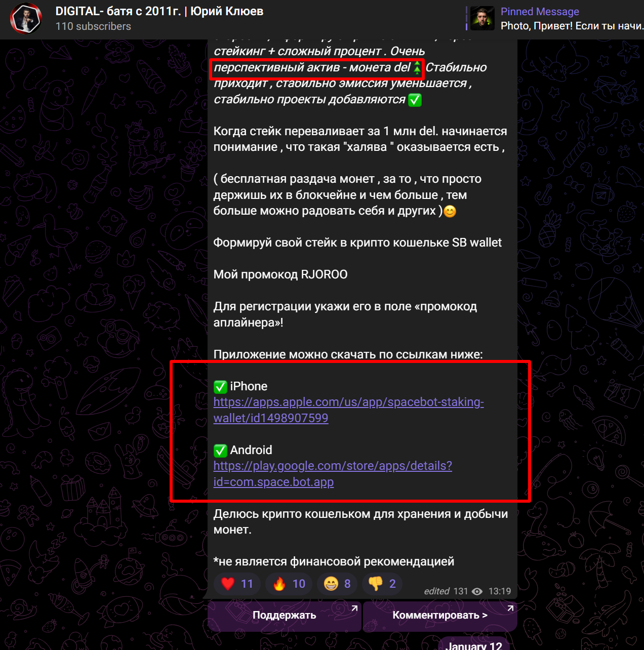Click the pinned message thumbnail
This screenshot has height=650, width=644.
[x=482, y=19]
